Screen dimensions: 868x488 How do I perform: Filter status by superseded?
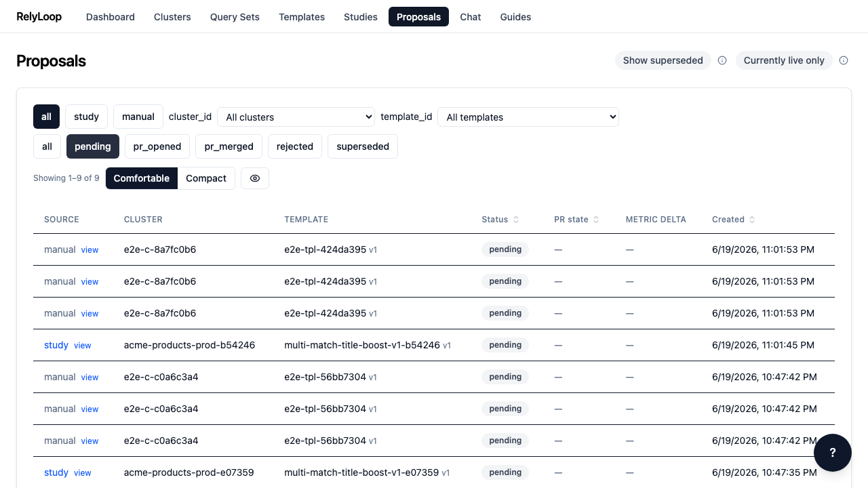(x=363, y=146)
